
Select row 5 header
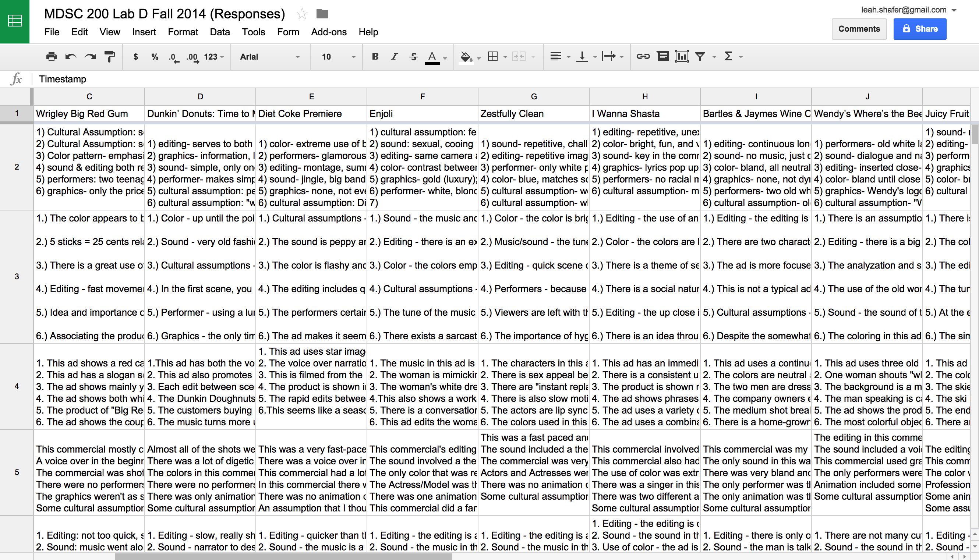coord(17,472)
